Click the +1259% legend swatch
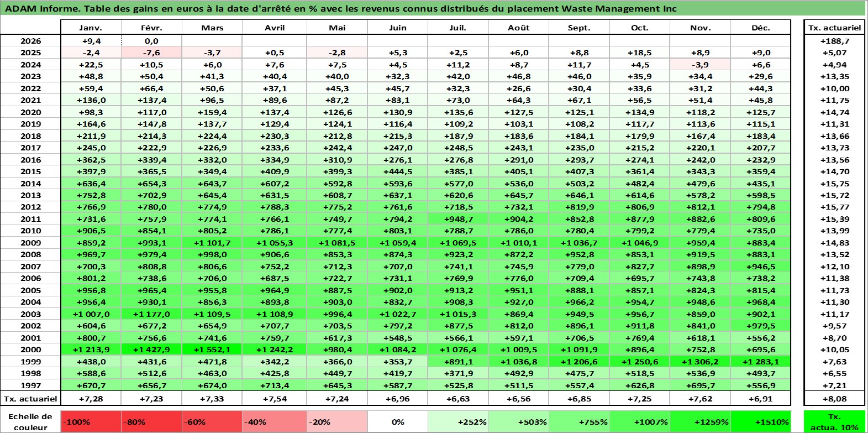868x433 pixels. click(x=700, y=421)
